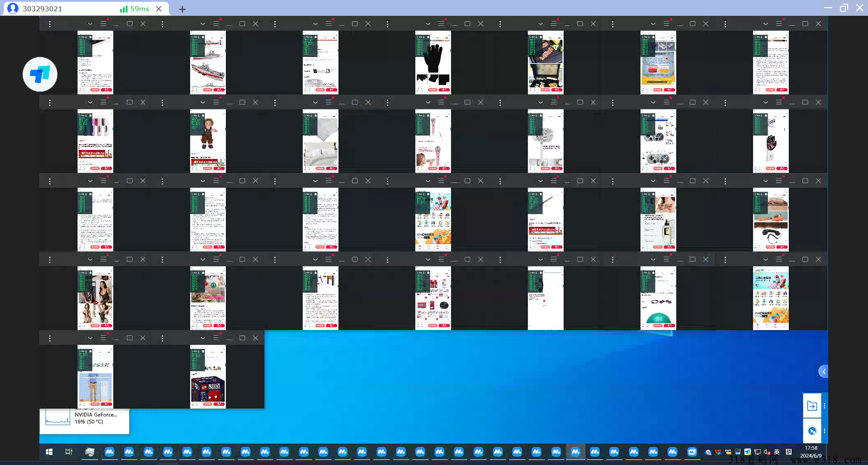This screenshot has width=868, height=465.
Task: Click the round blue arrow icon below file transfer
Action: pos(812,431)
